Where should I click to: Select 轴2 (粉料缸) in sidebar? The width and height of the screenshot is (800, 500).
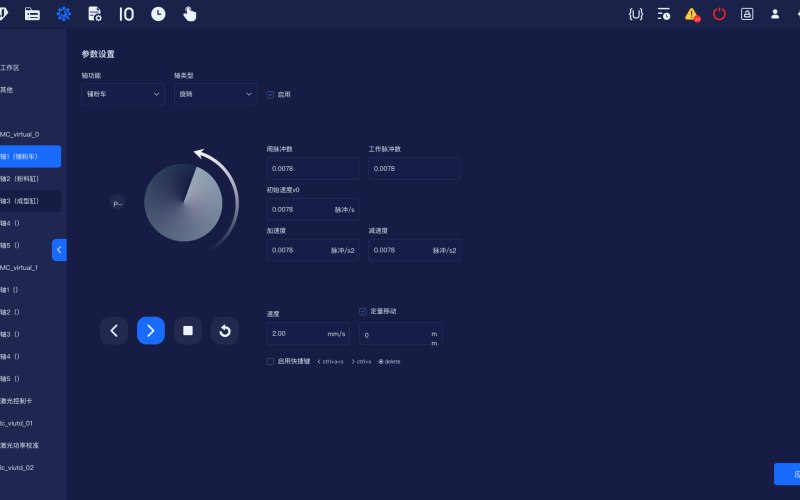coord(20,179)
